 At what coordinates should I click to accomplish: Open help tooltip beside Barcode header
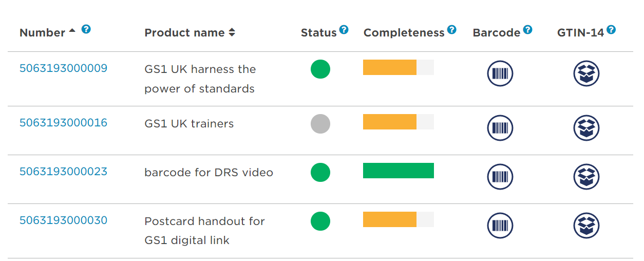click(527, 29)
